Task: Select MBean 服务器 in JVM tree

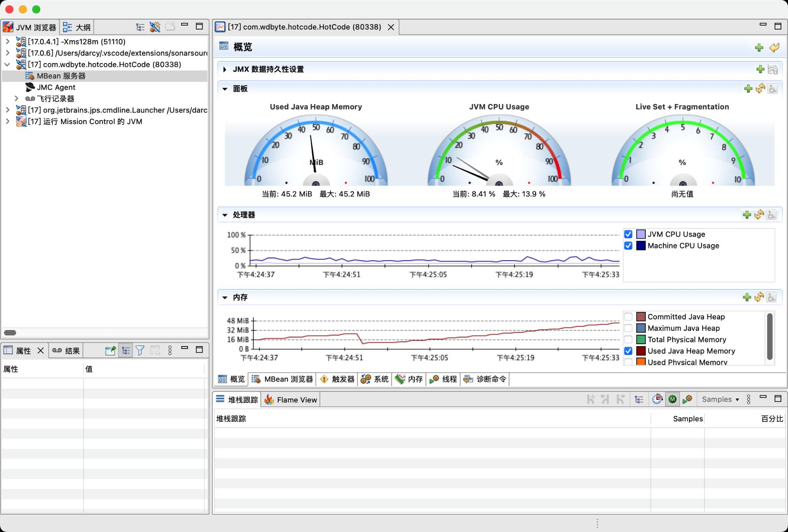Action: coord(61,76)
